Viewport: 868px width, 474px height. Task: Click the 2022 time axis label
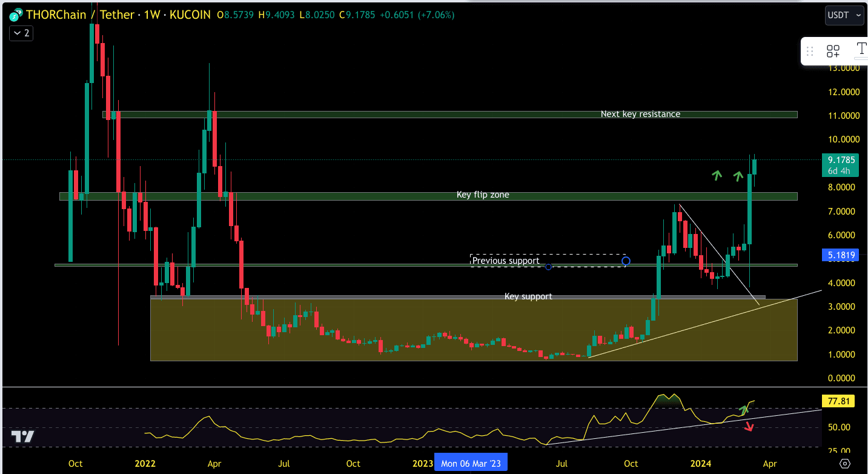pos(145,464)
